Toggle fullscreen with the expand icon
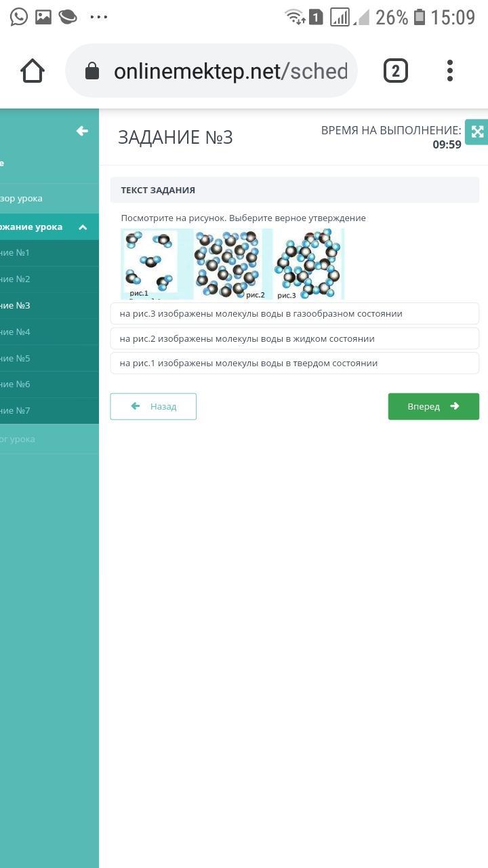Screen dimensions: 488x868 [x=477, y=132]
